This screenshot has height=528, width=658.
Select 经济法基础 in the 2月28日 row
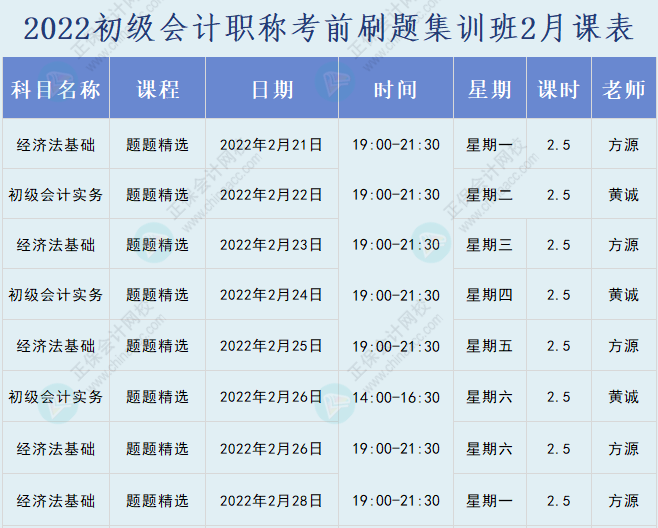click(56, 501)
